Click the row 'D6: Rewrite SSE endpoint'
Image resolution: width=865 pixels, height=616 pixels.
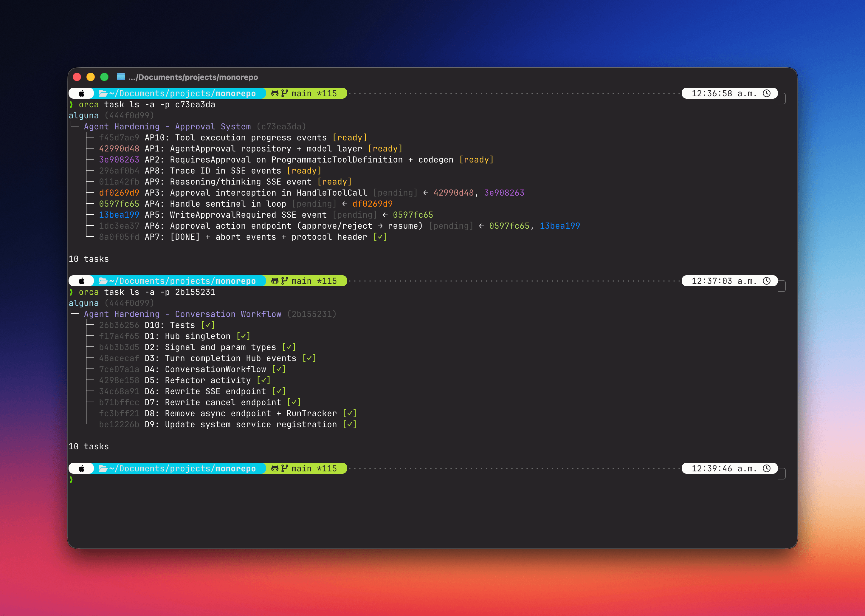click(192, 391)
